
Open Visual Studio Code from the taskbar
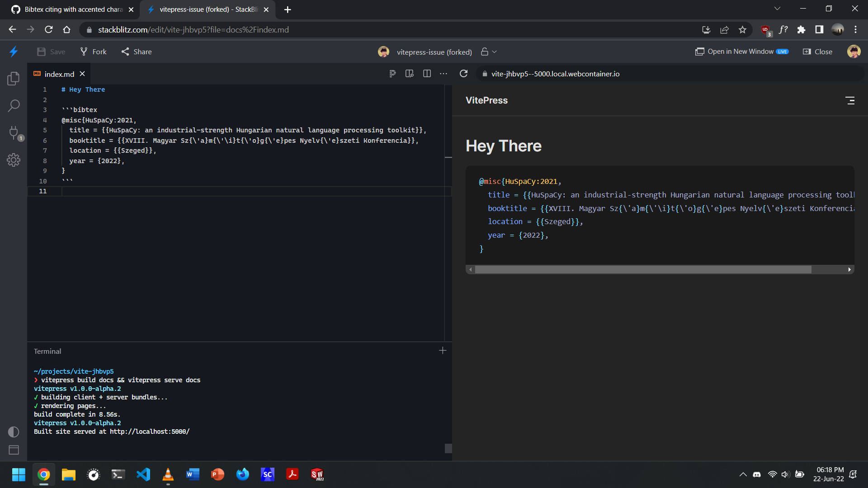click(143, 474)
